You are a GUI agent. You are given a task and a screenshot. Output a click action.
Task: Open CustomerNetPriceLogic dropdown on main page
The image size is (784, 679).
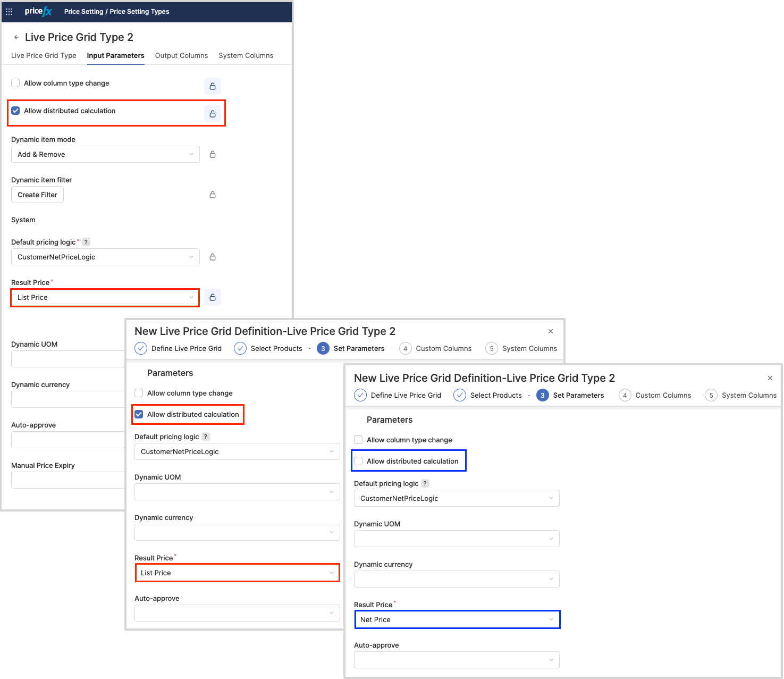(x=105, y=257)
